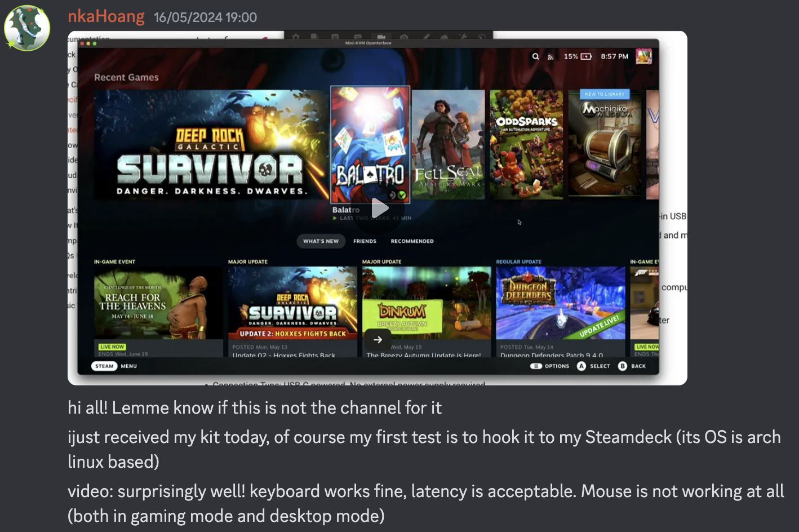Switch to the Recommended tab
The width and height of the screenshot is (799, 532).
click(x=412, y=241)
